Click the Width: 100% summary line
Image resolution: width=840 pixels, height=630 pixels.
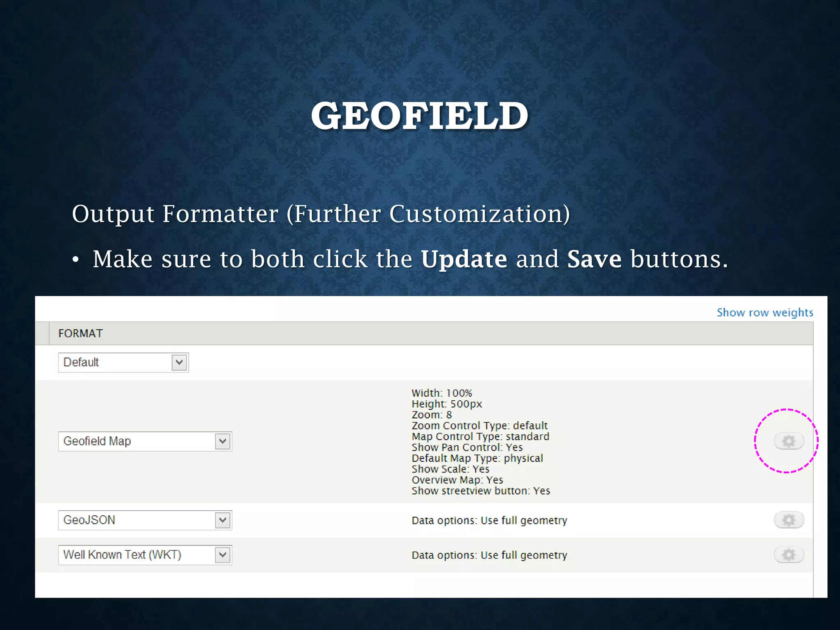[442, 393]
